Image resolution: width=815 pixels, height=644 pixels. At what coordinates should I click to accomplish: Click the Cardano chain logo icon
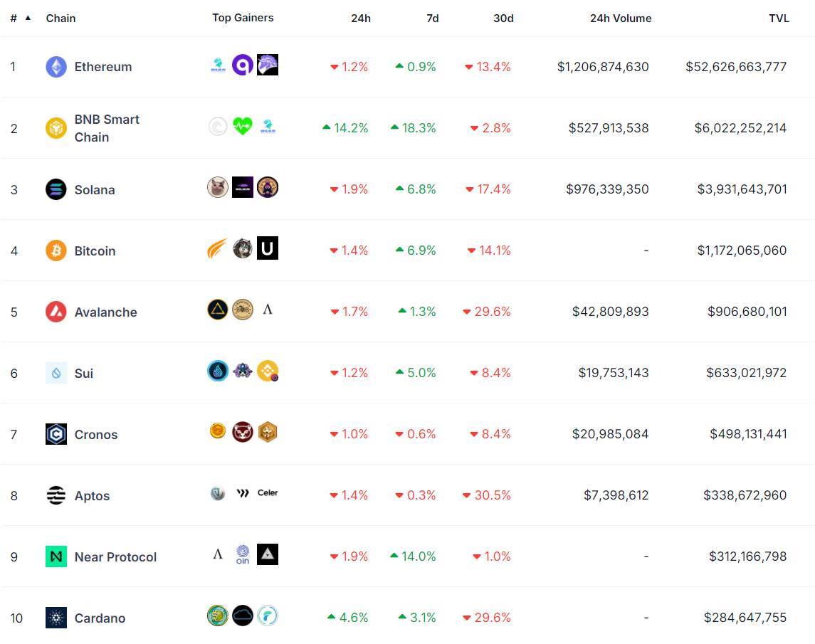(x=56, y=618)
